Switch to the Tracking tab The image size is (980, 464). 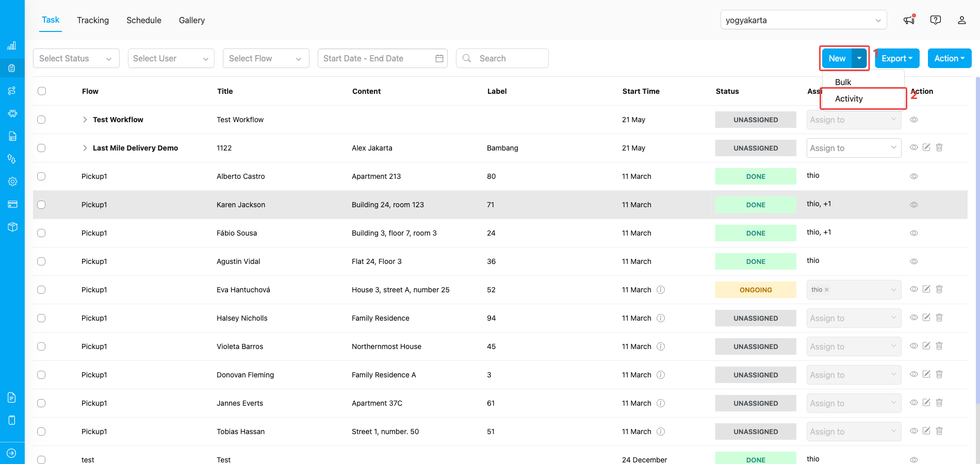(x=93, y=20)
